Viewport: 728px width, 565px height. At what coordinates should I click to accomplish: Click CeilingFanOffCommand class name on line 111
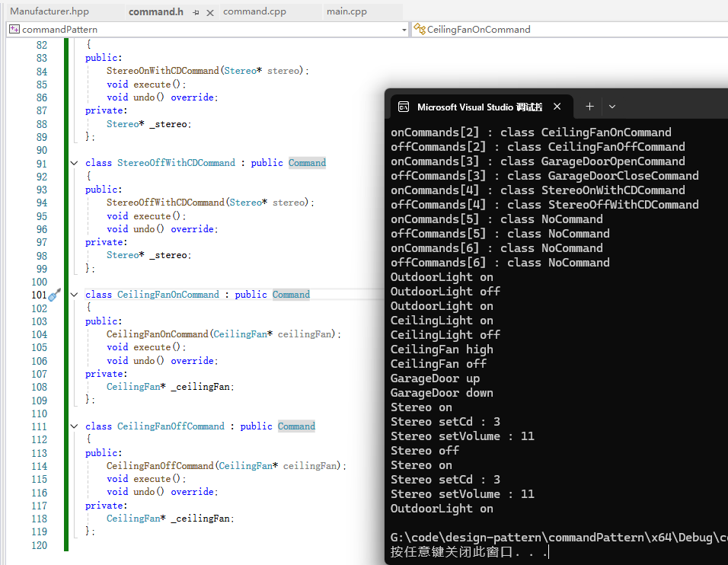point(171,426)
